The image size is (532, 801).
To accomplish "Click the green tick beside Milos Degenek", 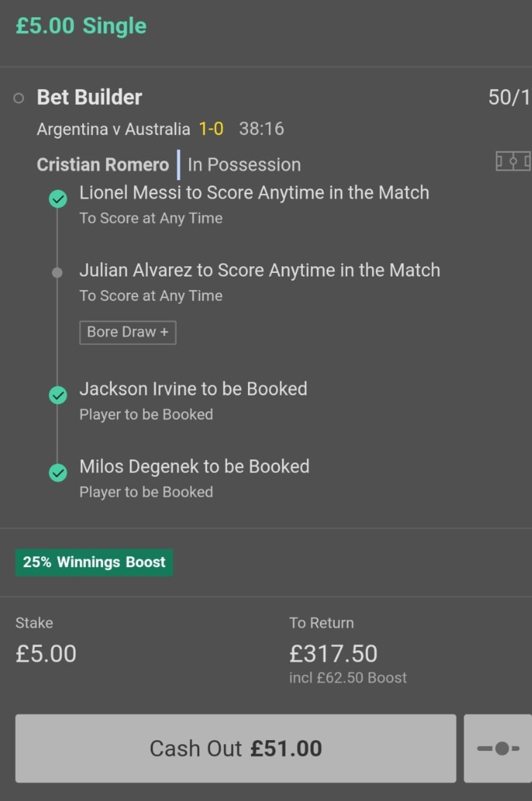I will point(58,472).
